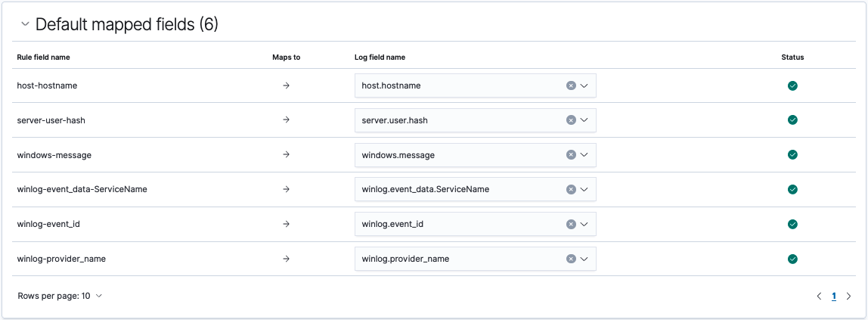
Task: Clear the host.hostname log field selection
Action: point(571,85)
